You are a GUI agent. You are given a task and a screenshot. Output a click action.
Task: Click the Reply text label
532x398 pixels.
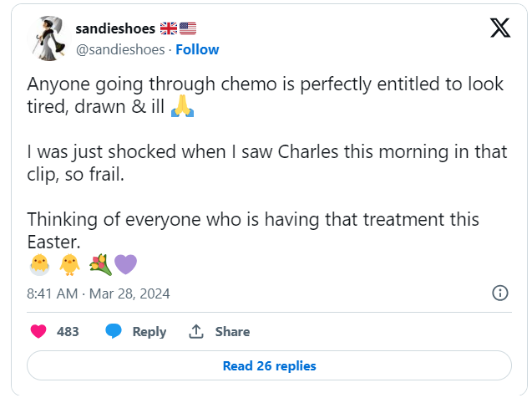click(x=149, y=332)
